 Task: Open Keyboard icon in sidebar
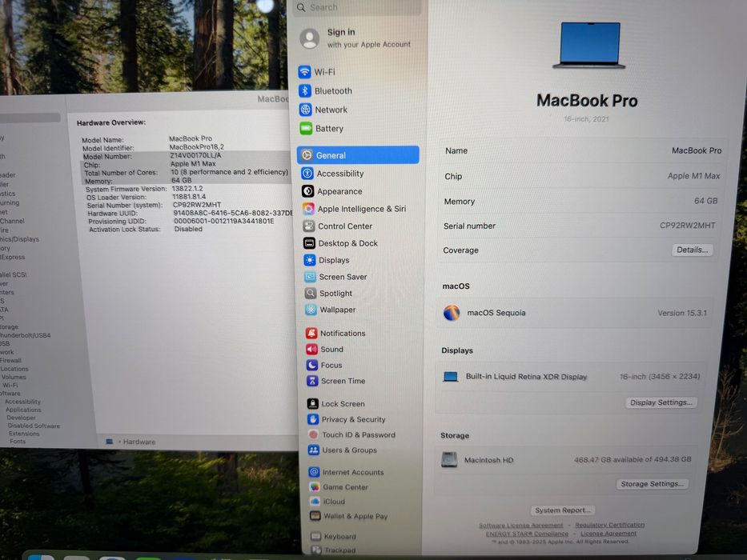tap(315, 536)
